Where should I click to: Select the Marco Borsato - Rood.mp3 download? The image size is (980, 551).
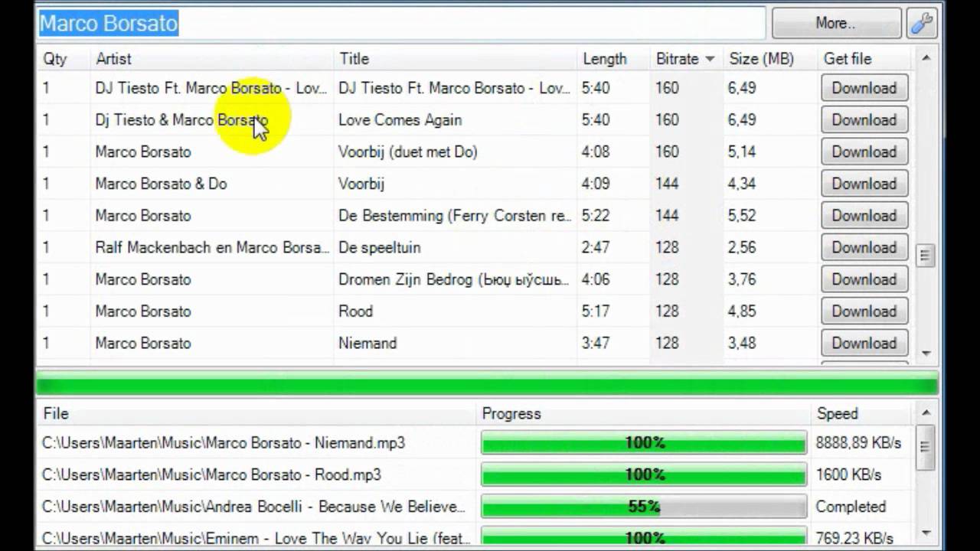[x=211, y=475]
